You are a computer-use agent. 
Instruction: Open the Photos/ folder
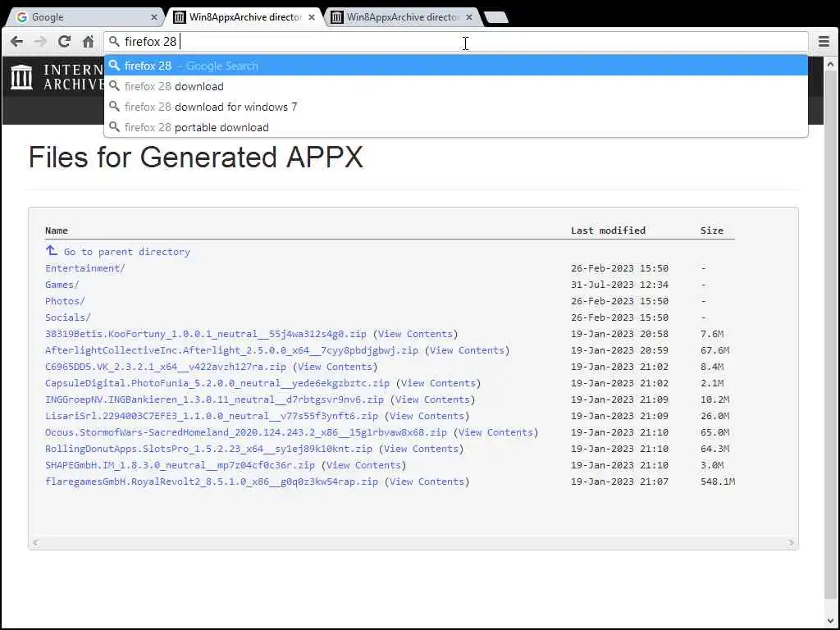65,301
